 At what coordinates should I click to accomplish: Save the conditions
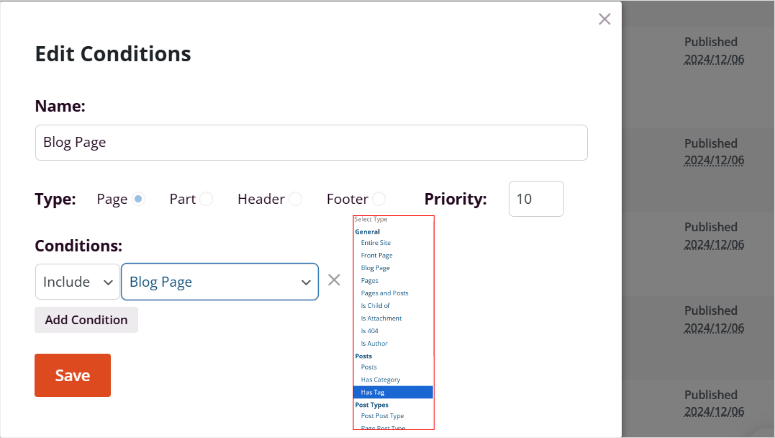click(x=73, y=375)
